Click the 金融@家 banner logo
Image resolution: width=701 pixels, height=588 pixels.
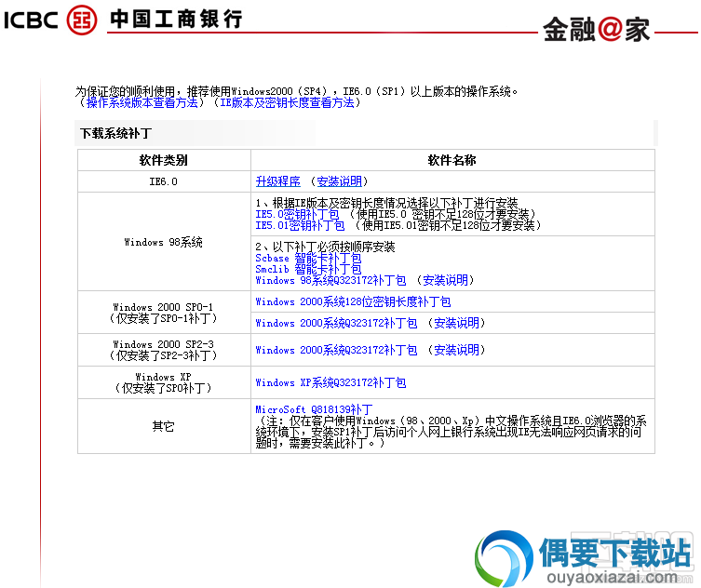tap(597, 30)
